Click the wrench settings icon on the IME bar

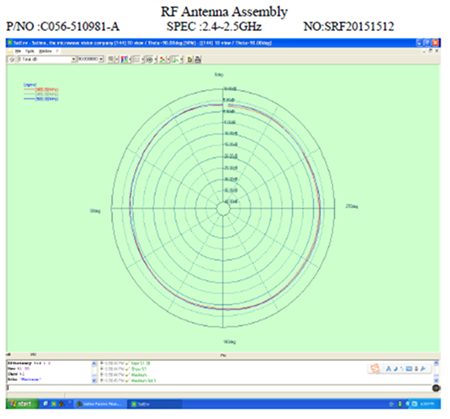pos(423,369)
